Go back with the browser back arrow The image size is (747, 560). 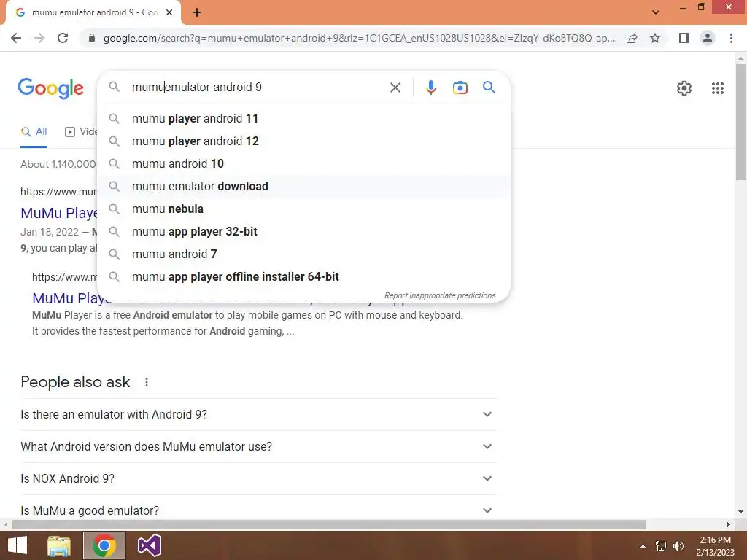16,38
